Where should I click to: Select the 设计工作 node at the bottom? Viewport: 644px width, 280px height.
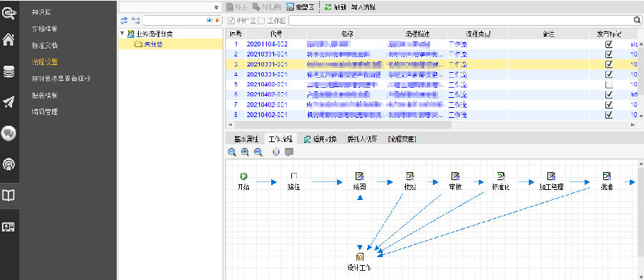pyautogui.click(x=359, y=262)
